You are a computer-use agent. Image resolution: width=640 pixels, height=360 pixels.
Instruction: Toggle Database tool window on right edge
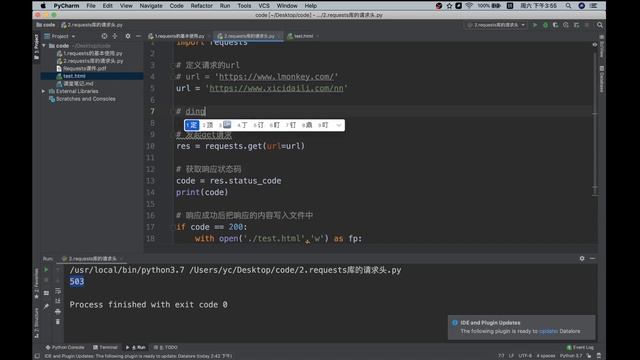point(602,79)
